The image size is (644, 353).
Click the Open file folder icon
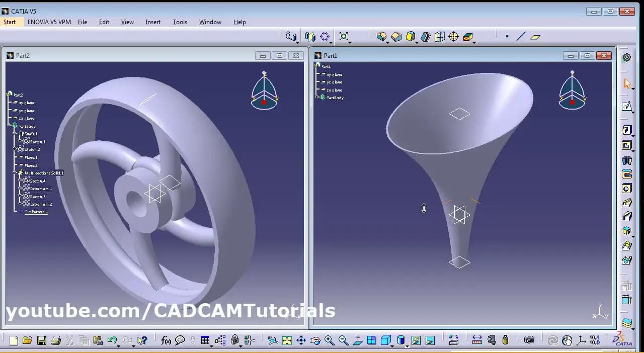tap(27, 340)
